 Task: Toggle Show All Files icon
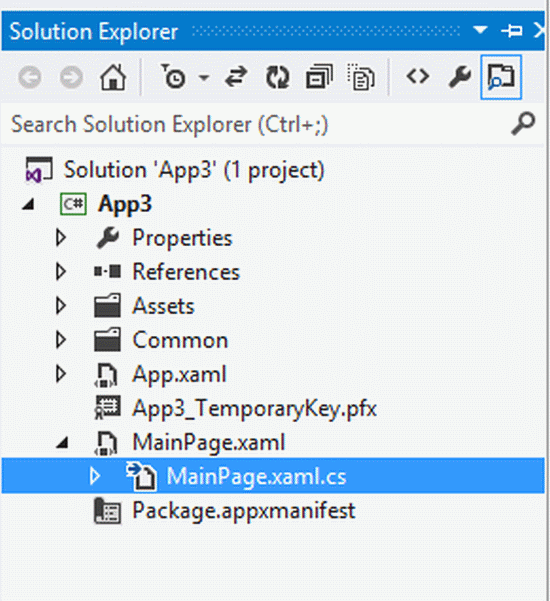click(x=361, y=77)
